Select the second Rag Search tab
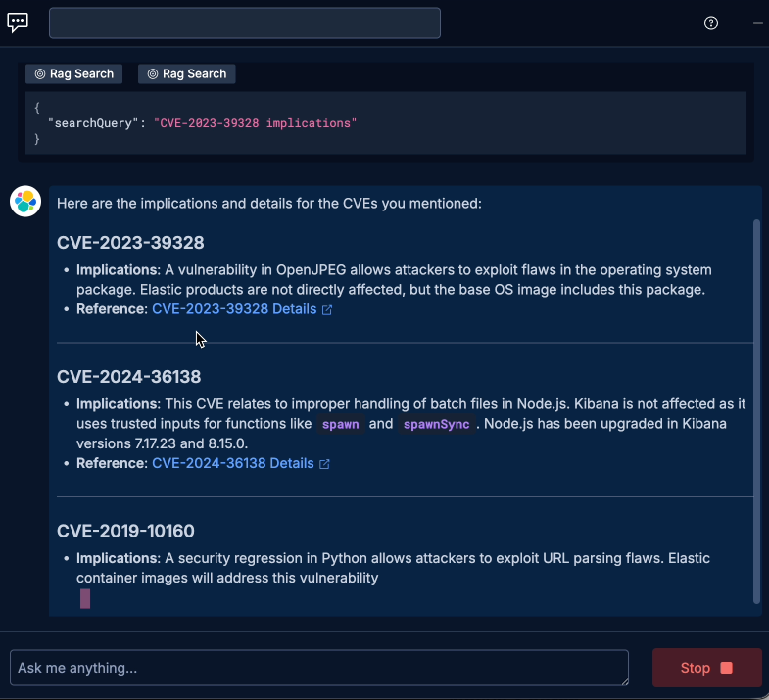This screenshot has height=700, width=769. 187,74
